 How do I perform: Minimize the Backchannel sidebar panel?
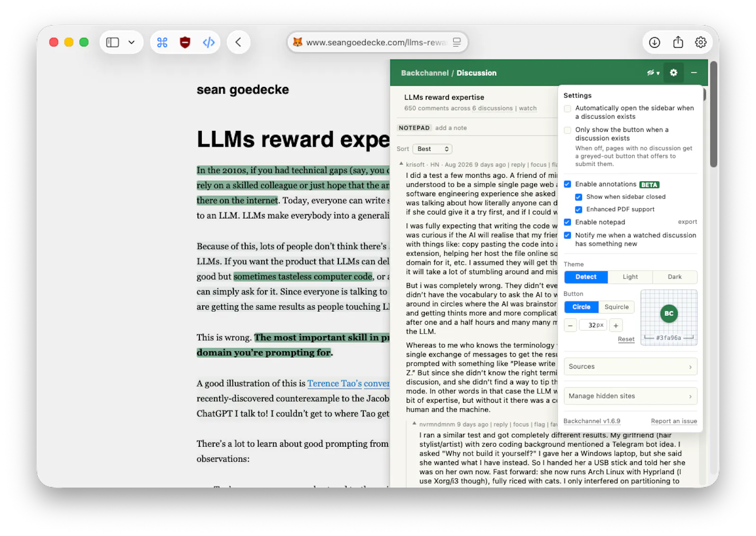click(x=694, y=73)
